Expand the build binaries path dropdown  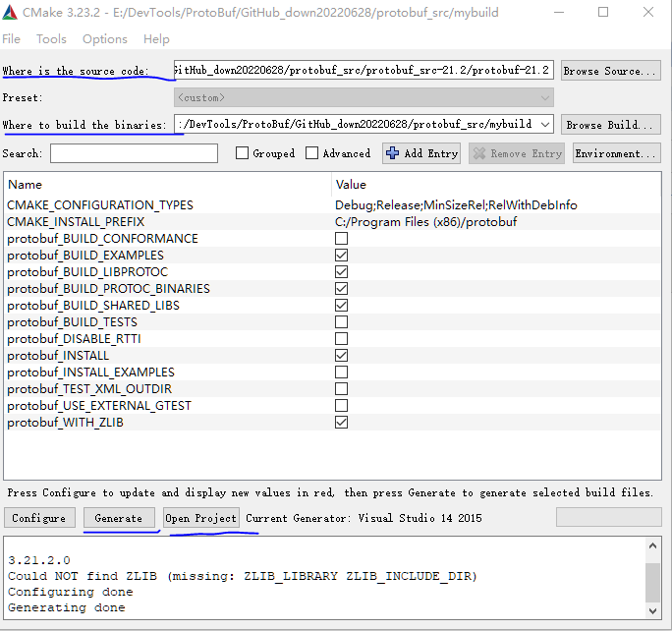(x=545, y=124)
